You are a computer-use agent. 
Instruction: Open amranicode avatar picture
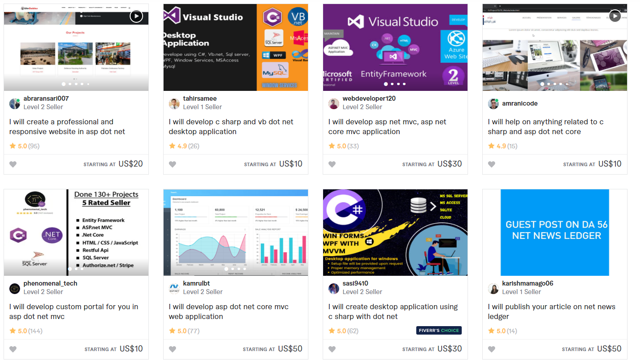point(493,104)
